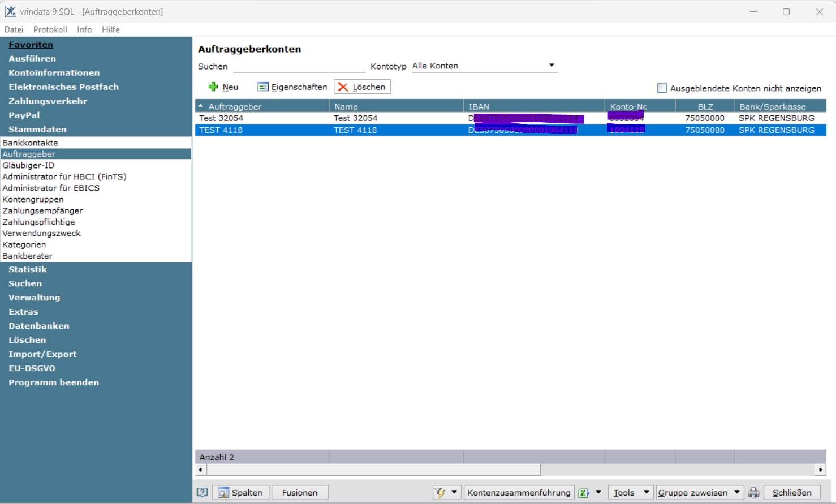Click the windata app icon in title bar
This screenshot has height=504, width=836.
pyautogui.click(x=11, y=11)
